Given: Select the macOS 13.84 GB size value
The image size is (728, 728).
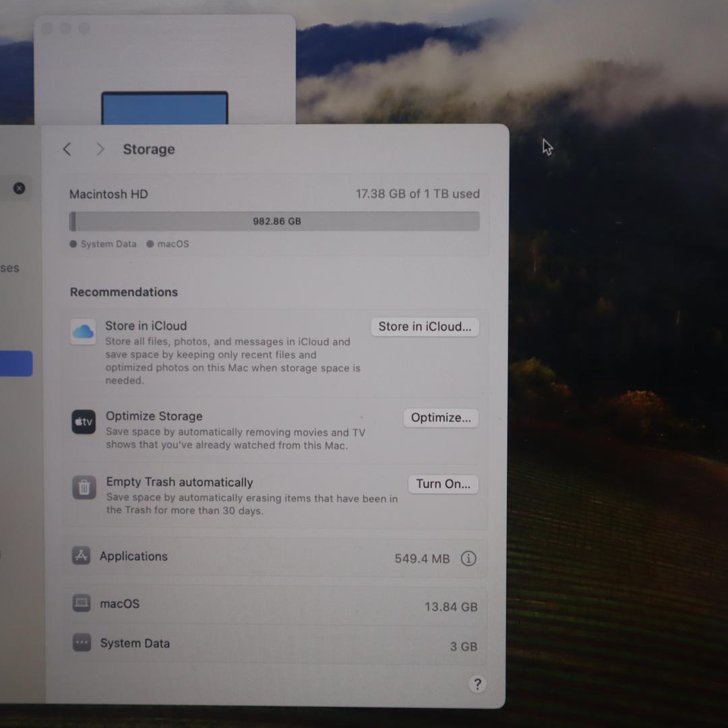Looking at the screenshot, I should click(x=450, y=607).
